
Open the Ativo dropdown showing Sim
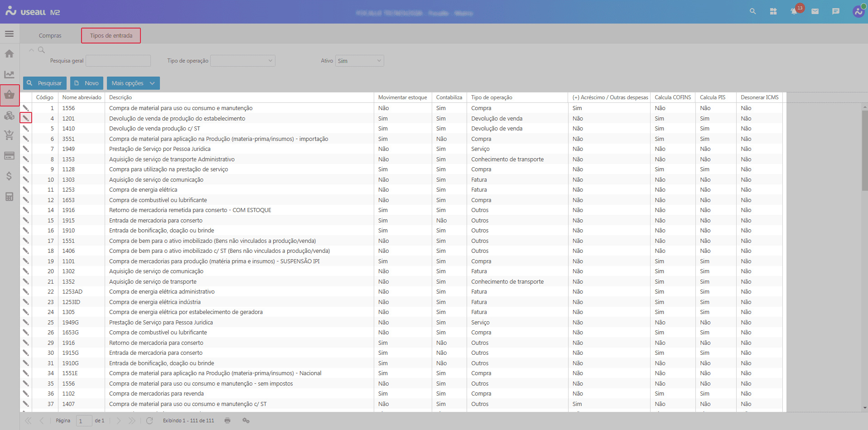click(359, 60)
